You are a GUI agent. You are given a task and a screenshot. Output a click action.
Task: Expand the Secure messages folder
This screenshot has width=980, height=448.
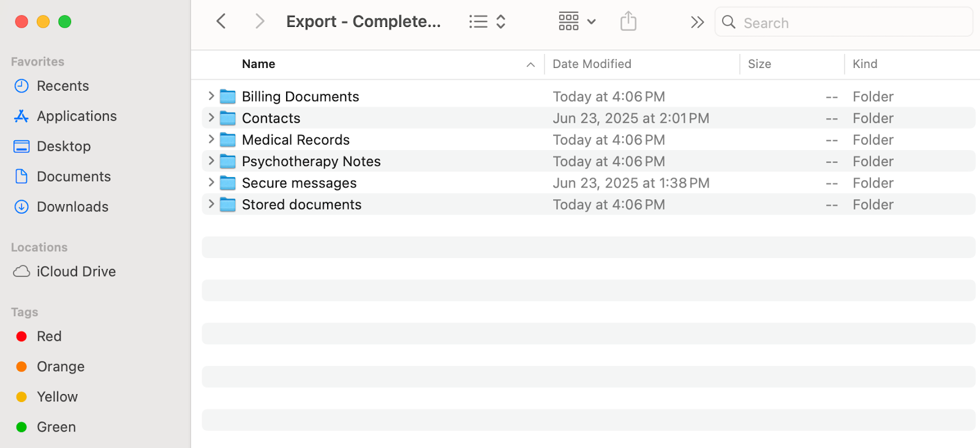[x=211, y=183]
